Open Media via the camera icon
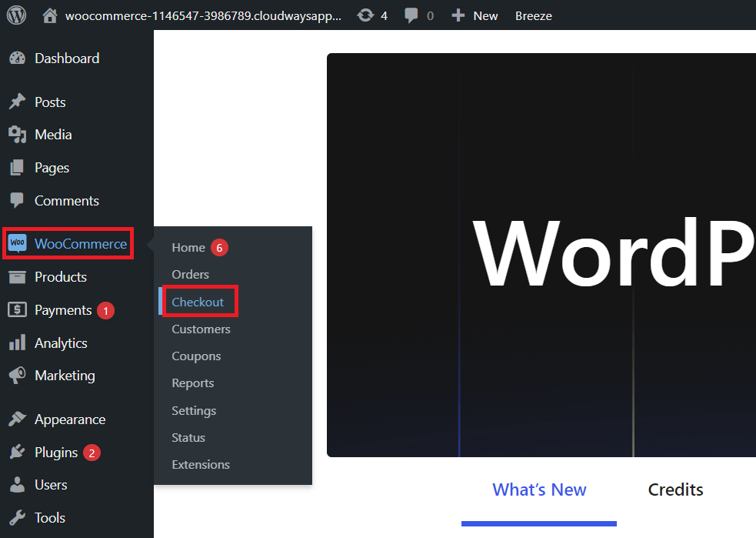The width and height of the screenshot is (756, 538). pos(17,134)
